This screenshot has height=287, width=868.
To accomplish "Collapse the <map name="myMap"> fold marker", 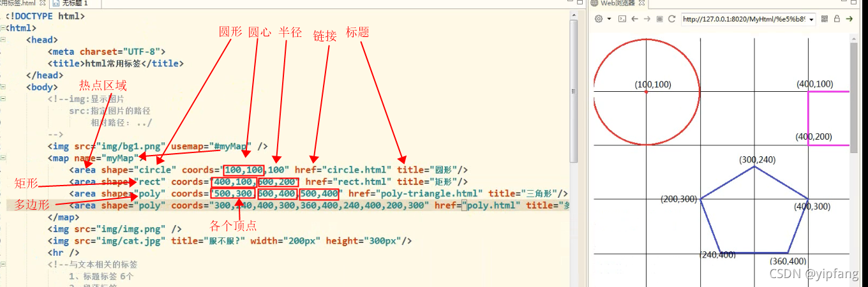I will [4, 158].
